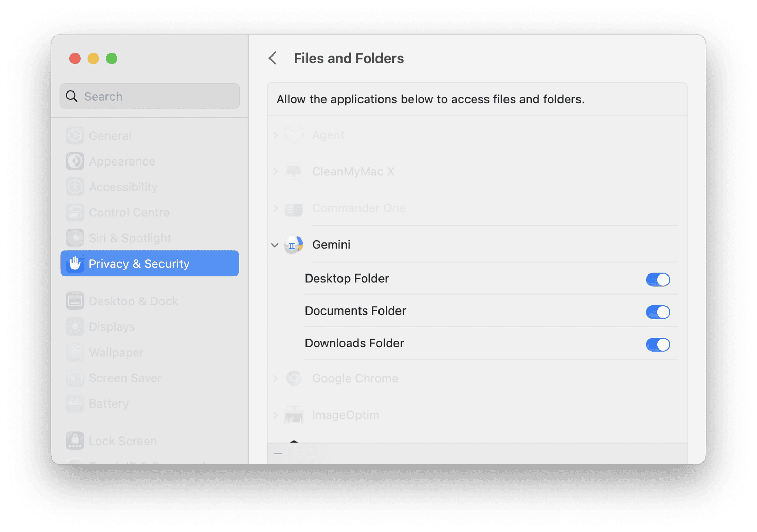Image resolution: width=757 pixels, height=532 pixels.
Task: Select the CleanMyMac X row label
Action: coord(353,171)
